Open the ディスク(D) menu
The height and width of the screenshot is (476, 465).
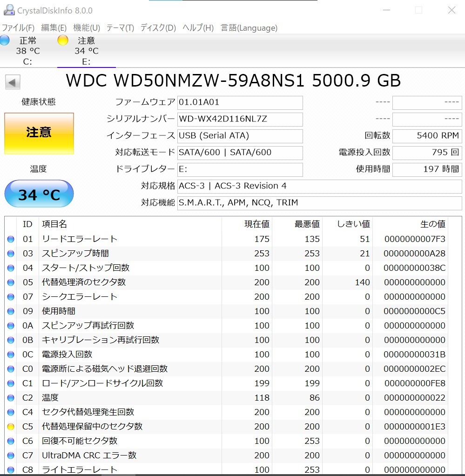pyautogui.click(x=158, y=28)
